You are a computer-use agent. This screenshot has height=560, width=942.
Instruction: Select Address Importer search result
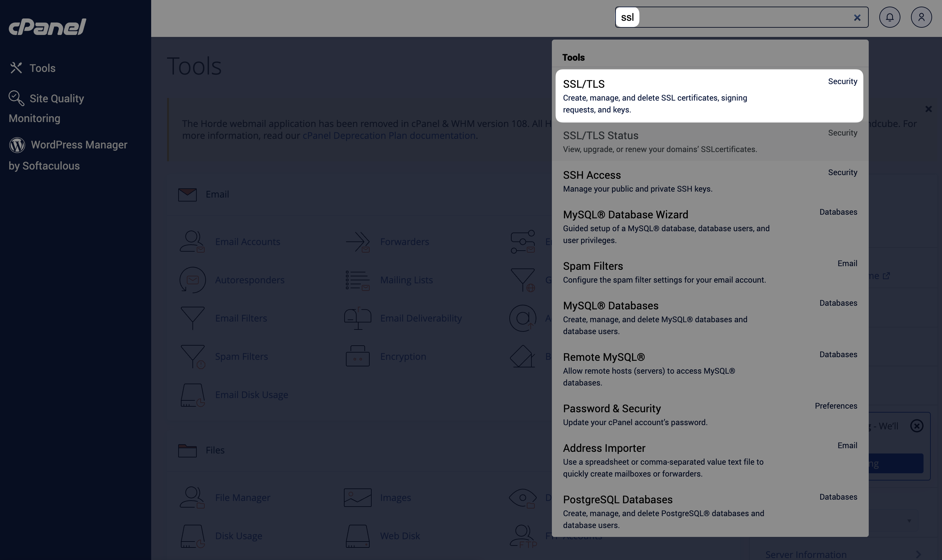pos(710,460)
